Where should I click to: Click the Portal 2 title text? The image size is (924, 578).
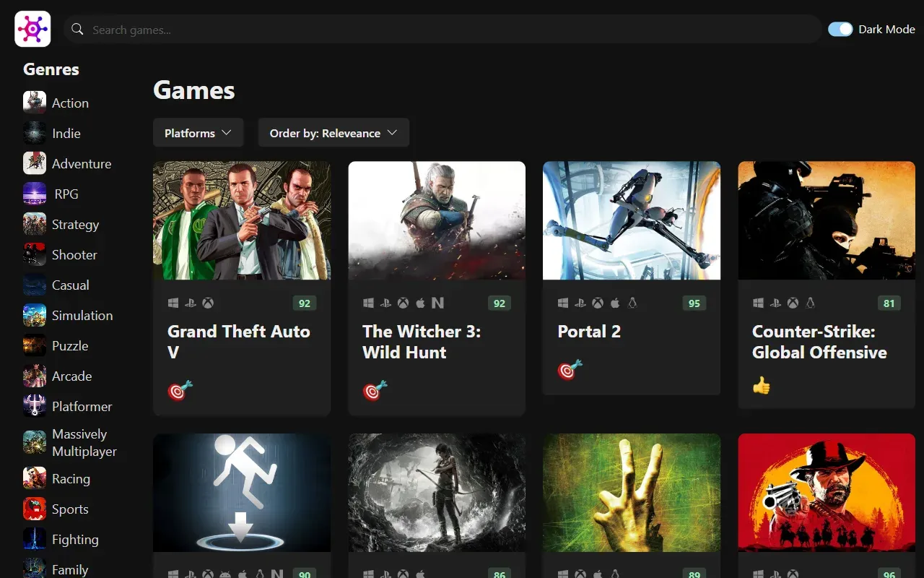[589, 332]
